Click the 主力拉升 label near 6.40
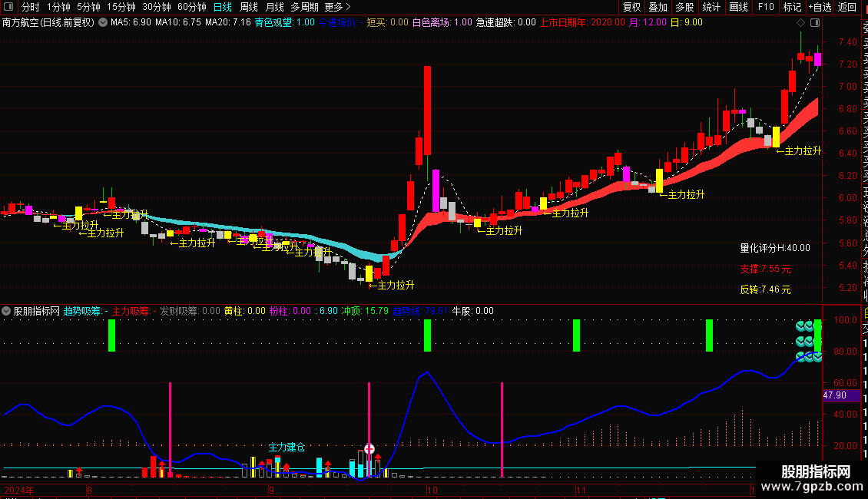Screen dimensions: 868x499 (799, 151)
